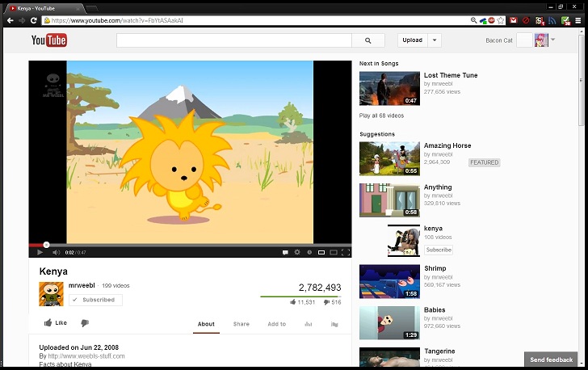Open the mrweebl channel avatar
The image size is (588, 370).
(51, 294)
